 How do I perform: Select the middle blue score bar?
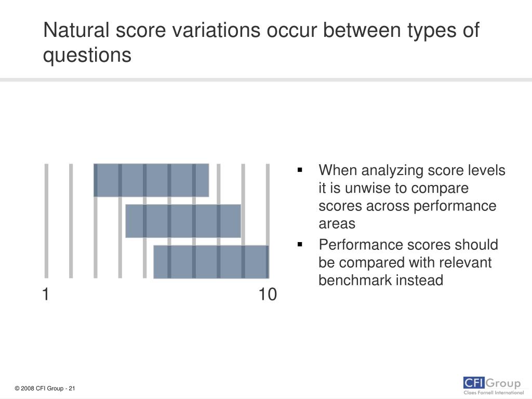click(x=183, y=221)
